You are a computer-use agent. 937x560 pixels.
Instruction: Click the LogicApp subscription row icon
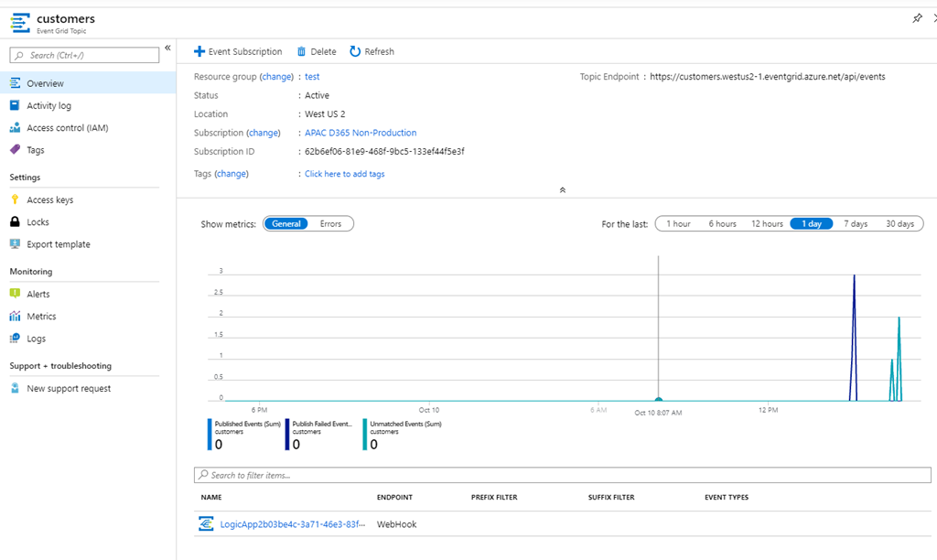(206, 524)
